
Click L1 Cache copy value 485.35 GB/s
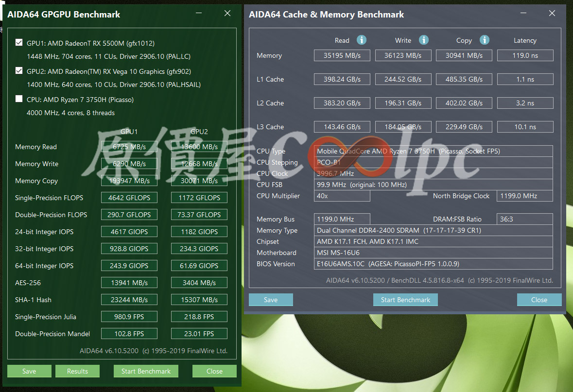pos(464,79)
